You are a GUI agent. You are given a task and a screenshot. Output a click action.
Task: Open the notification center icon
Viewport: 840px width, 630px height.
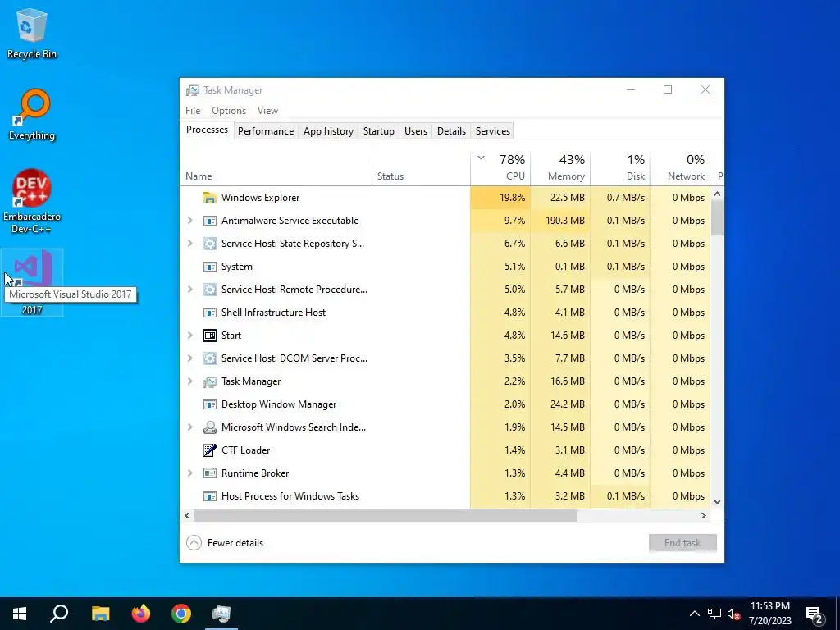815,614
